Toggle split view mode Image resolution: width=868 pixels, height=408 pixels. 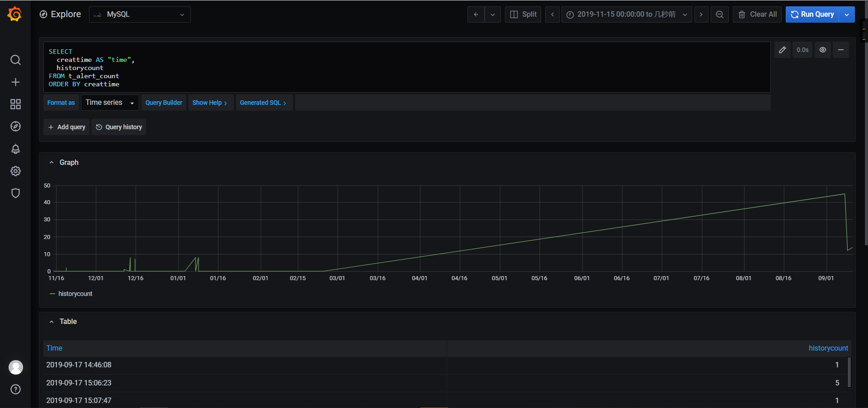(523, 14)
